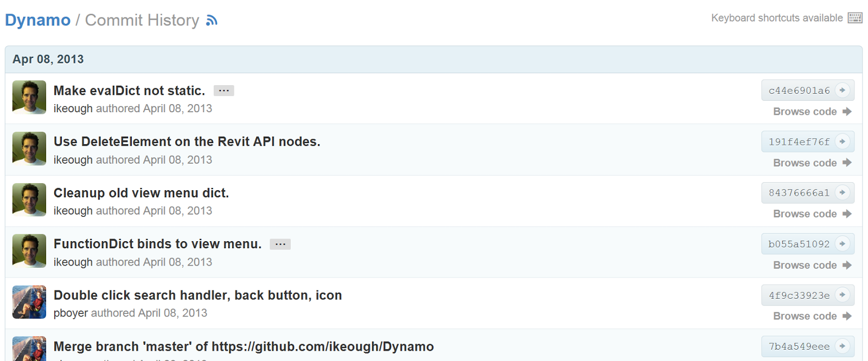
Task: Browse code for commit 4f9c33923e
Action: [x=805, y=316]
